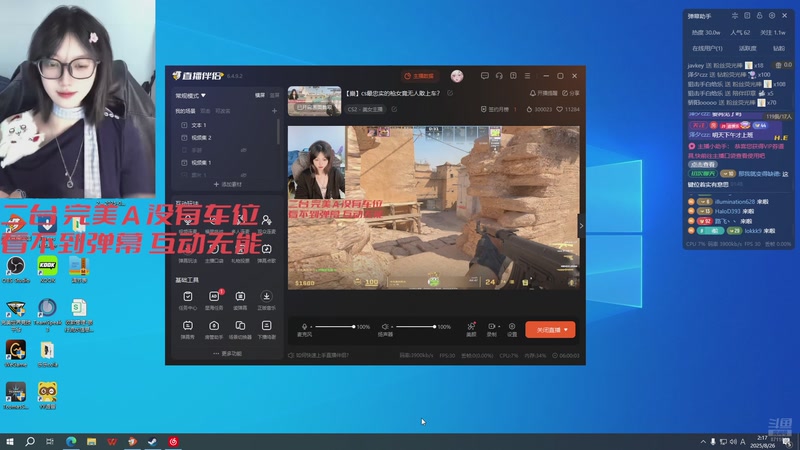Viewport: 800px width, 450px height.
Task: Select 横屏 landscape mode
Action: tap(260, 95)
